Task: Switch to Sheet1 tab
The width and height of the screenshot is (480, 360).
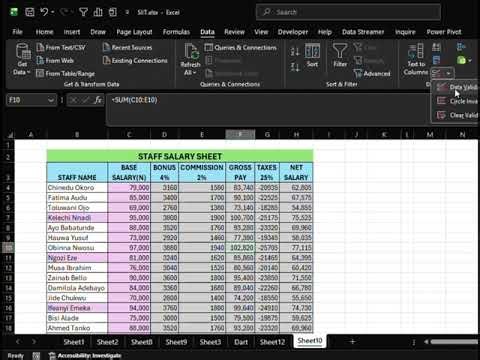Action: point(74,342)
